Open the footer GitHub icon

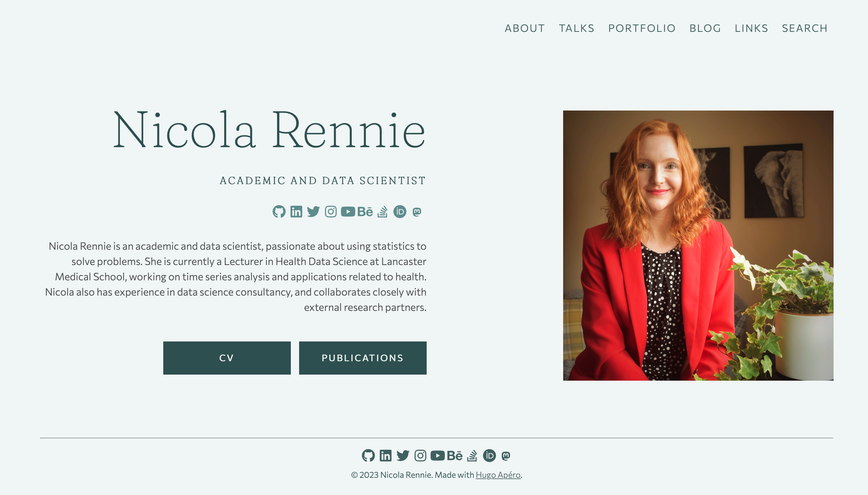368,456
